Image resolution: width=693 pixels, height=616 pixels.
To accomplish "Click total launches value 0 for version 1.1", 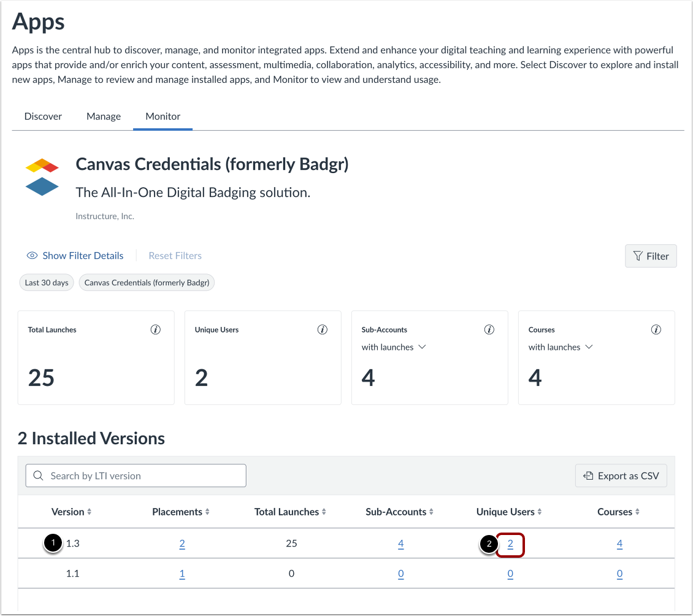I will [x=292, y=574].
